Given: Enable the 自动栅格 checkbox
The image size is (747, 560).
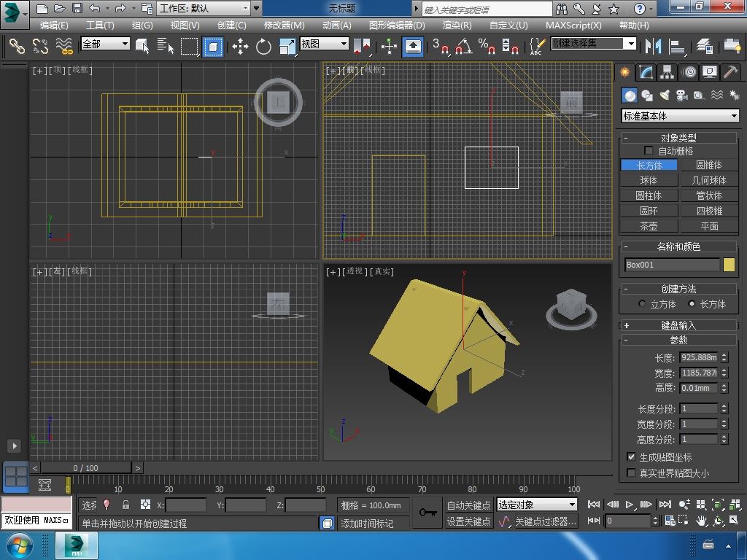Looking at the screenshot, I should pos(649,151).
